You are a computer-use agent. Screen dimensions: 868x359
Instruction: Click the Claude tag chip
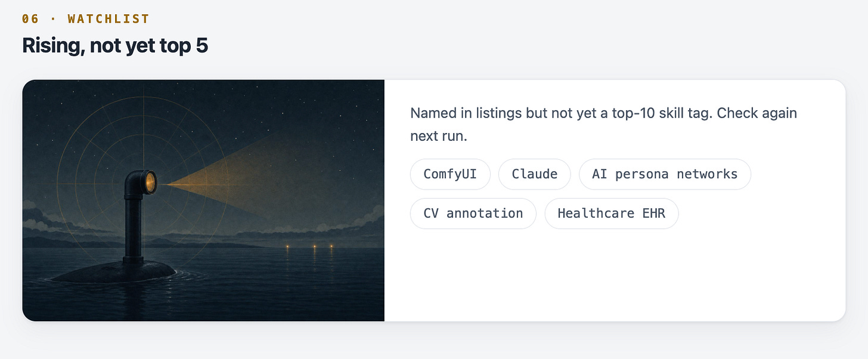(x=535, y=174)
